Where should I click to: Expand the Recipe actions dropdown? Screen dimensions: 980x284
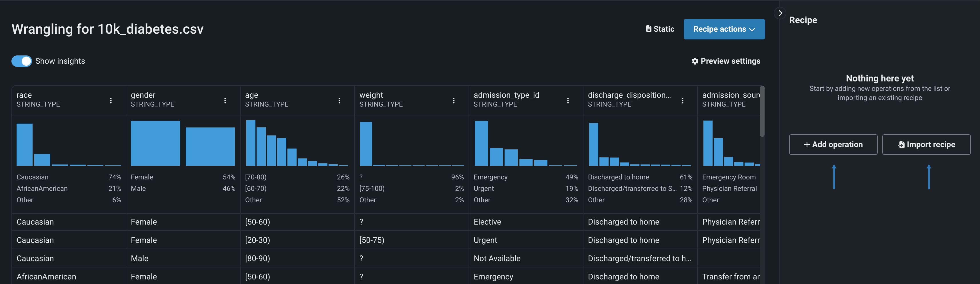pos(724,29)
